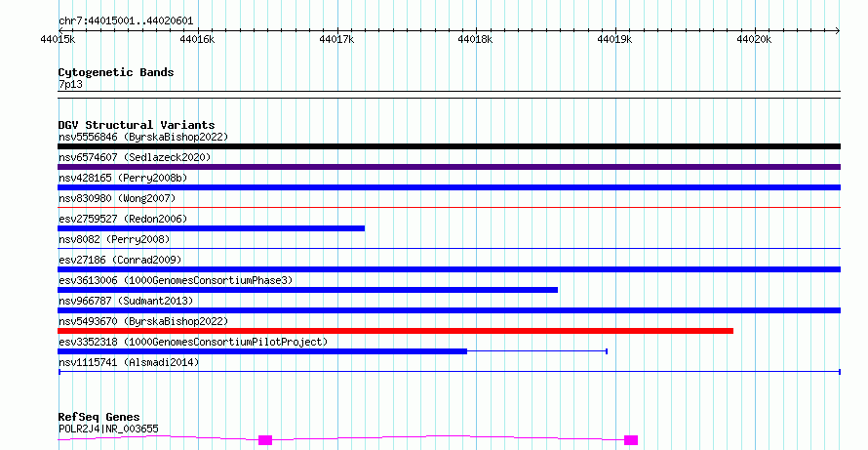Image resolution: width=868 pixels, height=450 pixels.
Task: Click the 44015k ruler tick label
Action: (58, 39)
